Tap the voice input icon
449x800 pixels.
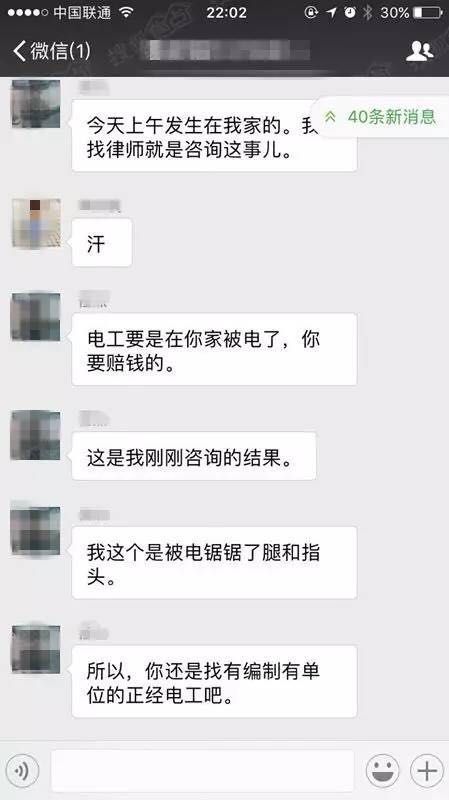[22, 770]
